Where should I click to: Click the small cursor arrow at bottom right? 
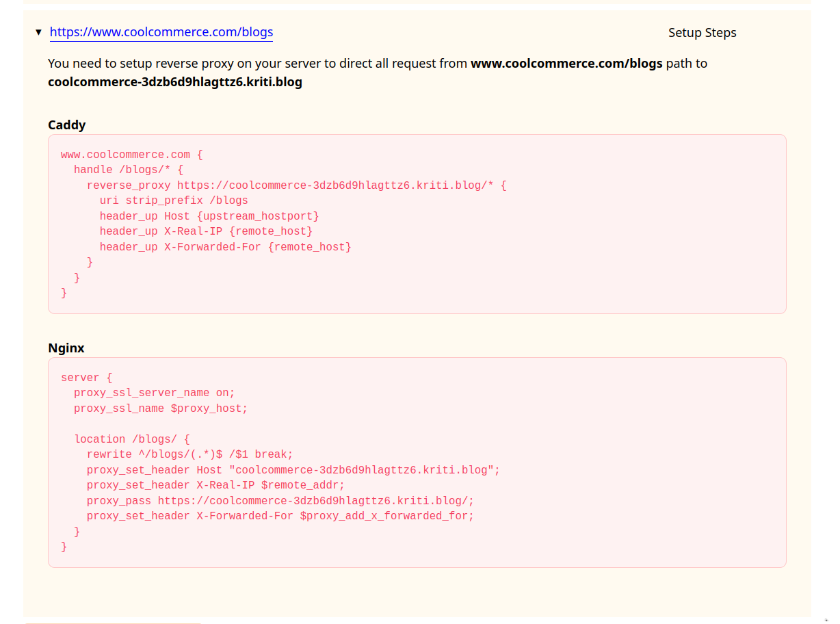(826, 619)
